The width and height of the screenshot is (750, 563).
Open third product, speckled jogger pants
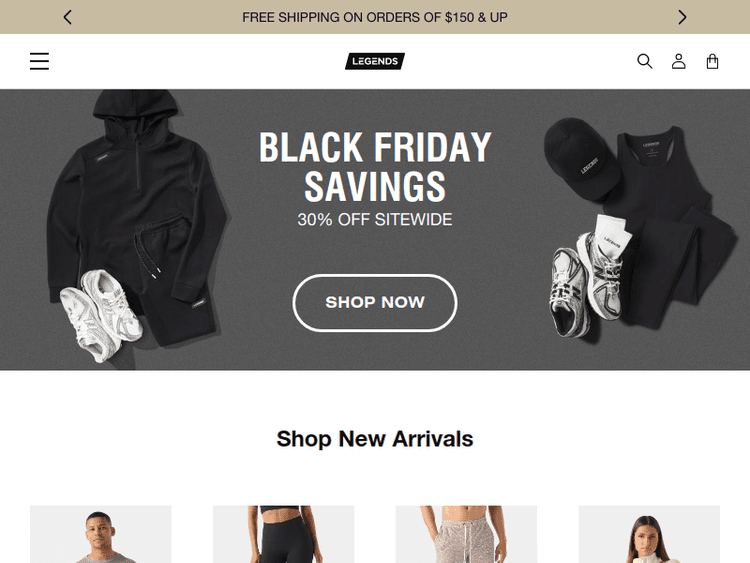point(466,534)
